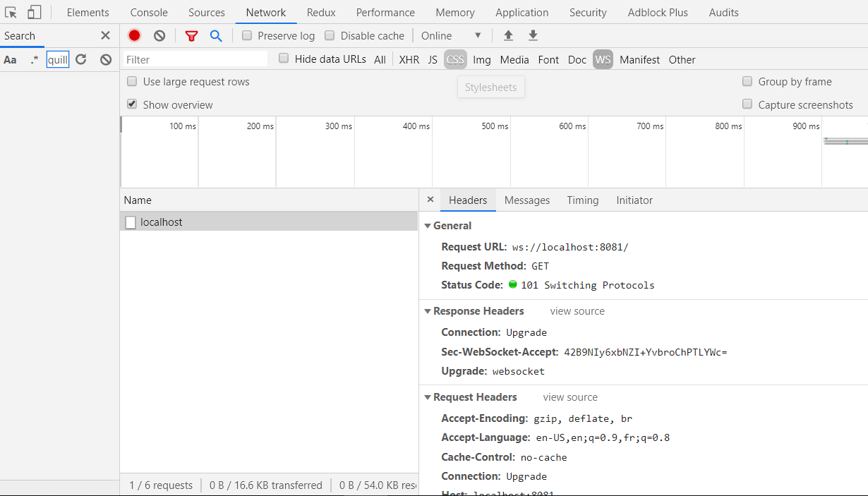Open the Application tab
Image resolution: width=868 pixels, height=496 pixels.
[522, 12]
